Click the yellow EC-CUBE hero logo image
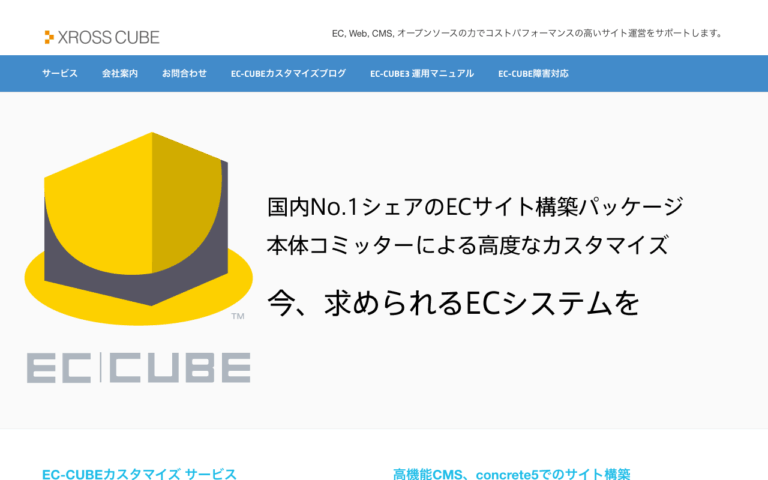 point(139,229)
